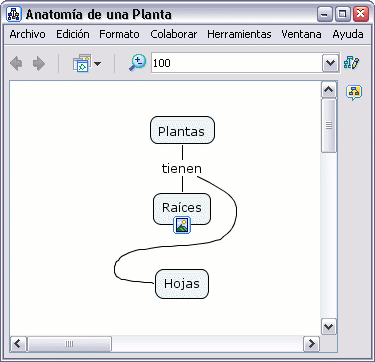Select the Hojas concept node

(x=182, y=284)
